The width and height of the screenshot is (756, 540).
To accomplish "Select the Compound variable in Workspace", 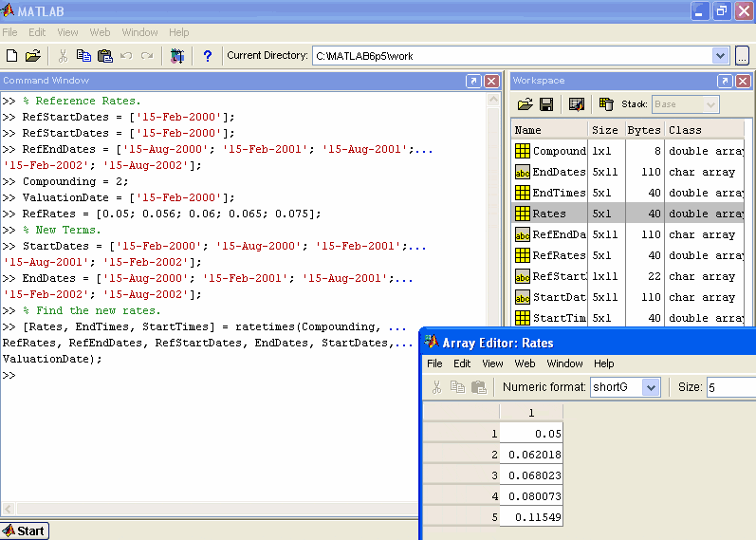I will [628, 151].
